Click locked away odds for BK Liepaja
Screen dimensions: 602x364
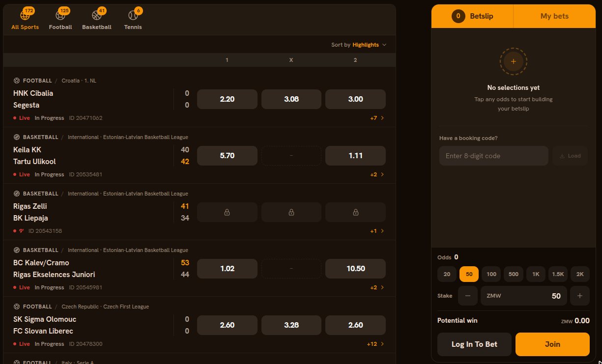(356, 212)
